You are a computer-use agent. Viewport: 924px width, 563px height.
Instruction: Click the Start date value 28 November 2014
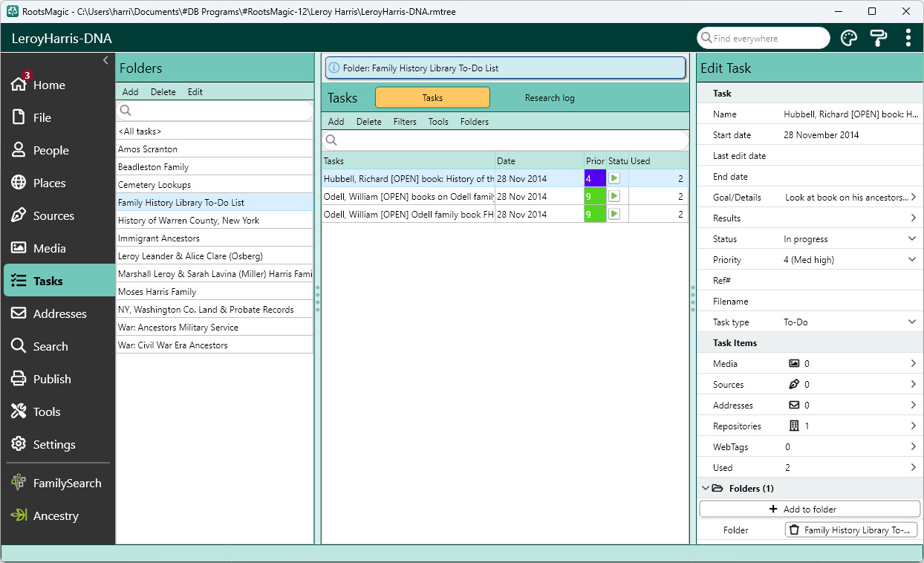click(821, 135)
